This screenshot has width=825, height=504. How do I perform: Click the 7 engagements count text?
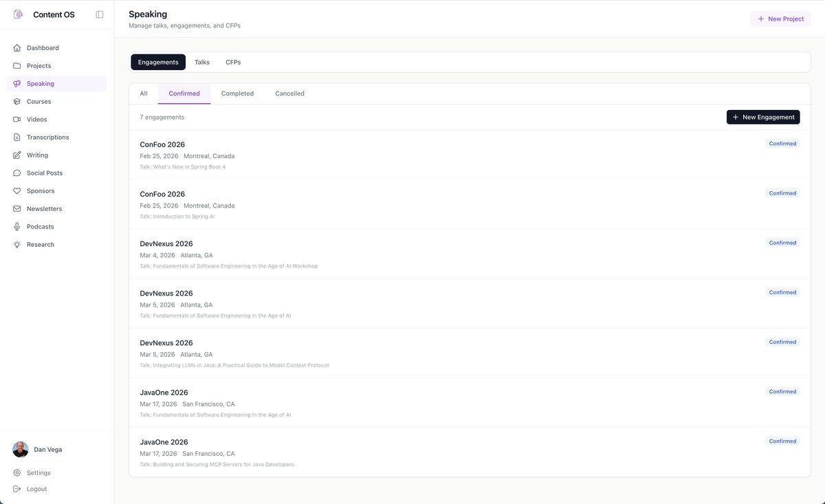pyautogui.click(x=162, y=117)
